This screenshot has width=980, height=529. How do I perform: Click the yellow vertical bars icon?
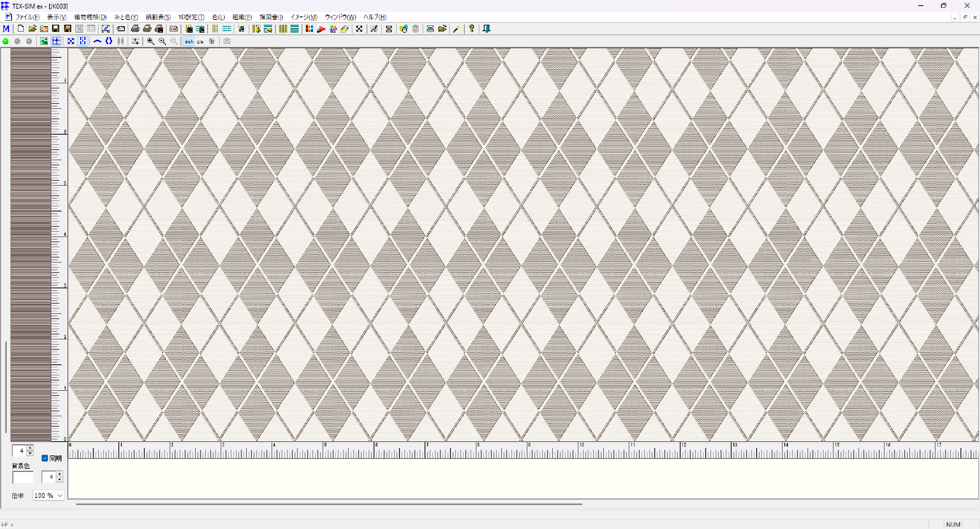(x=283, y=29)
